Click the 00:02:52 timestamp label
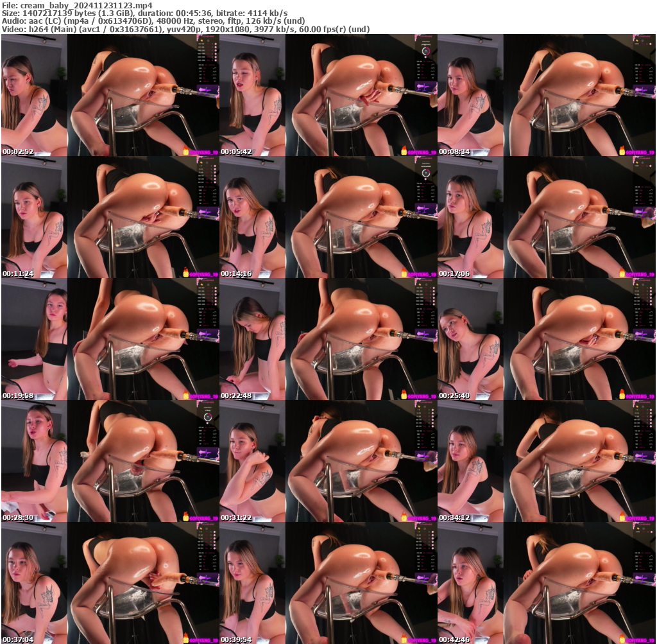Viewport: 657px width, 644px height. point(17,152)
